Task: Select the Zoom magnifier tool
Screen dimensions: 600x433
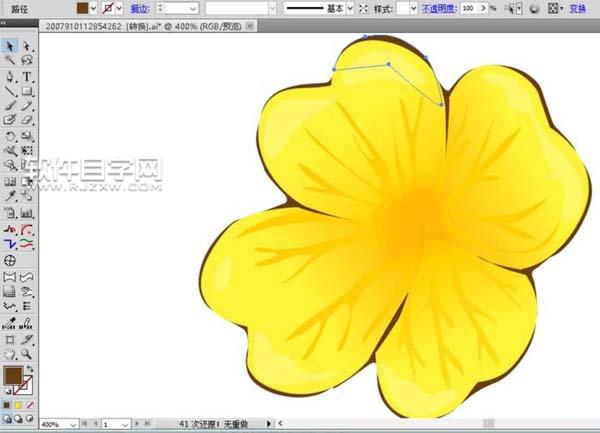Action: (27, 353)
